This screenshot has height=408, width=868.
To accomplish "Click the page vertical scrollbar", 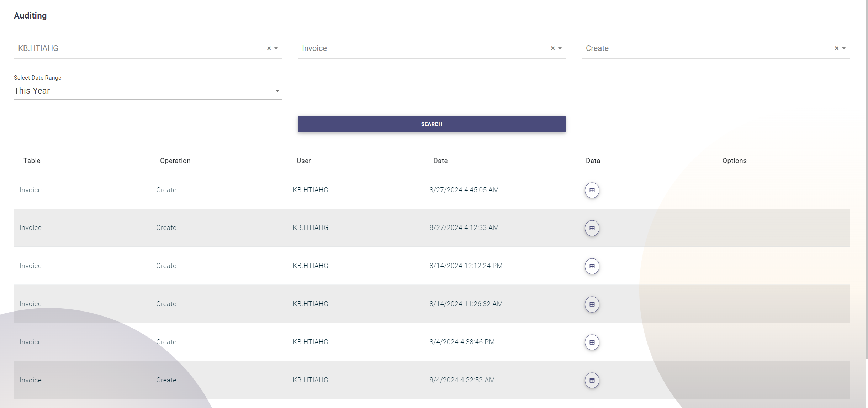I will click(867, 178).
